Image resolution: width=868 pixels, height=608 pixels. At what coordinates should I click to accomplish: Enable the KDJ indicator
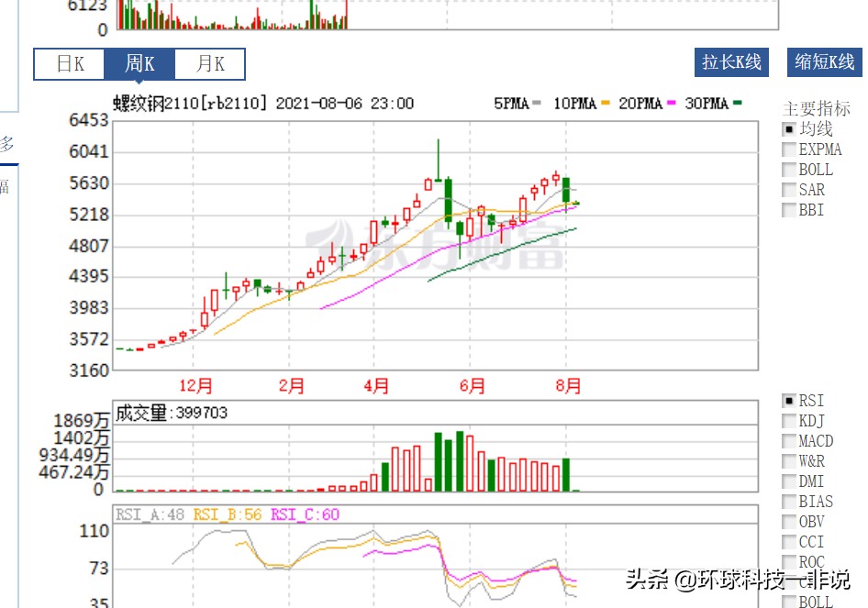click(790, 421)
